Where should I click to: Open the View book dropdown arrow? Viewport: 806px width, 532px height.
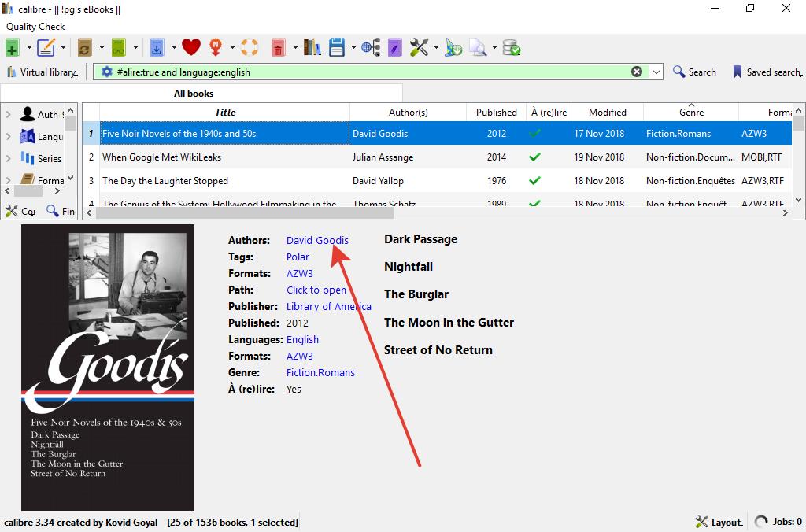[135, 48]
